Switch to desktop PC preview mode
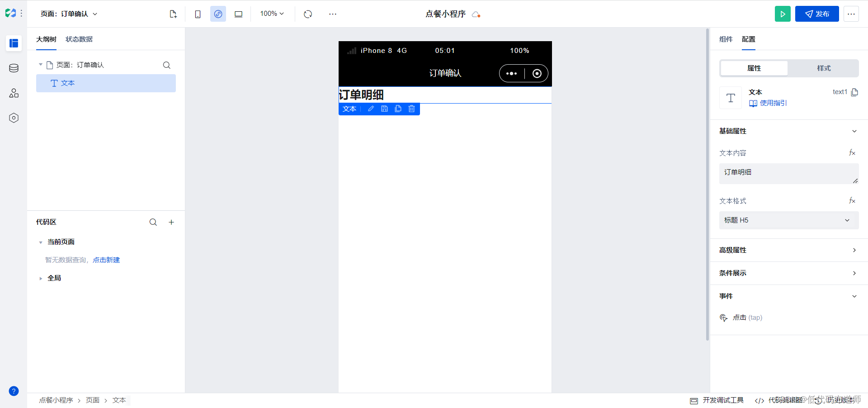 pyautogui.click(x=238, y=14)
